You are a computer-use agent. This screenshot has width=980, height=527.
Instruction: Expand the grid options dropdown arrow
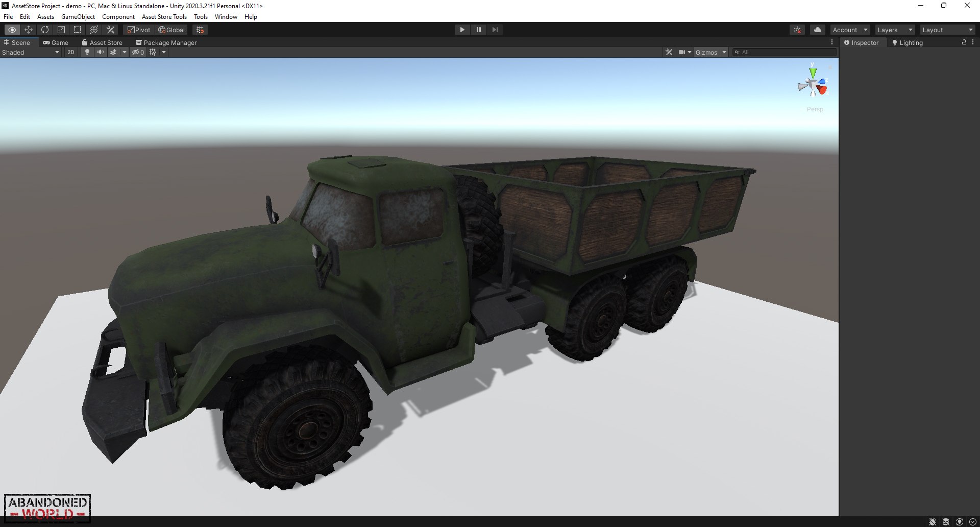coord(164,52)
